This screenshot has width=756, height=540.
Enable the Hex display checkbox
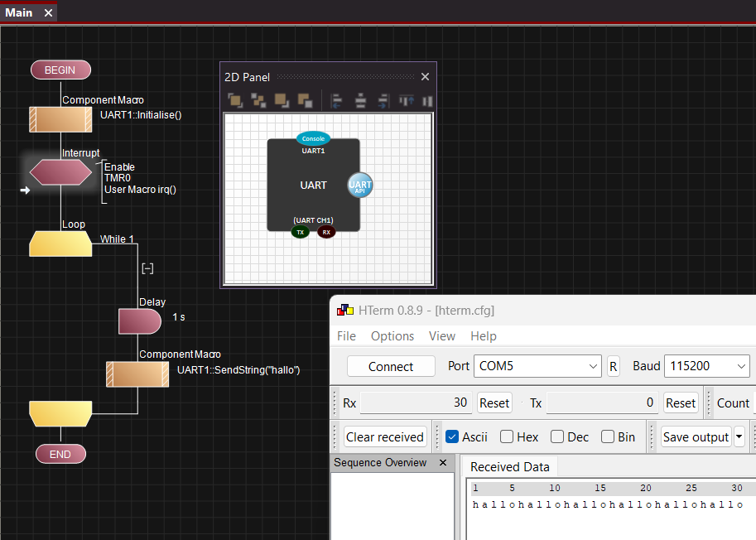tap(507, 436)
